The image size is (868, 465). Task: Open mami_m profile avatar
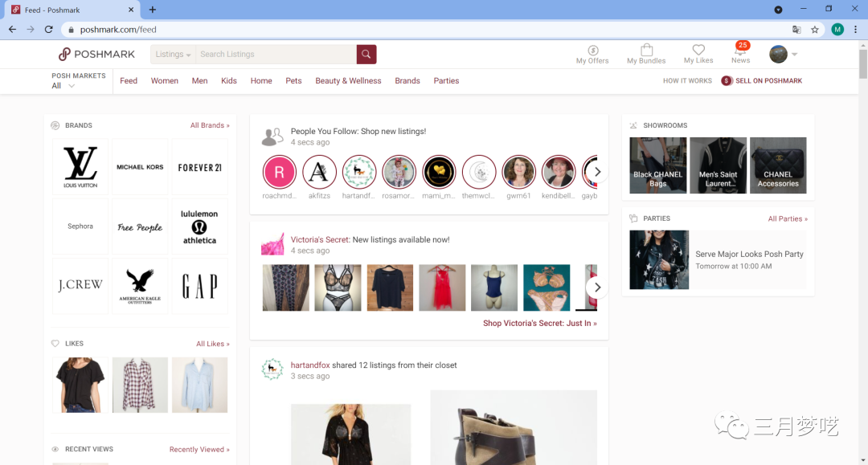(439, 172)
